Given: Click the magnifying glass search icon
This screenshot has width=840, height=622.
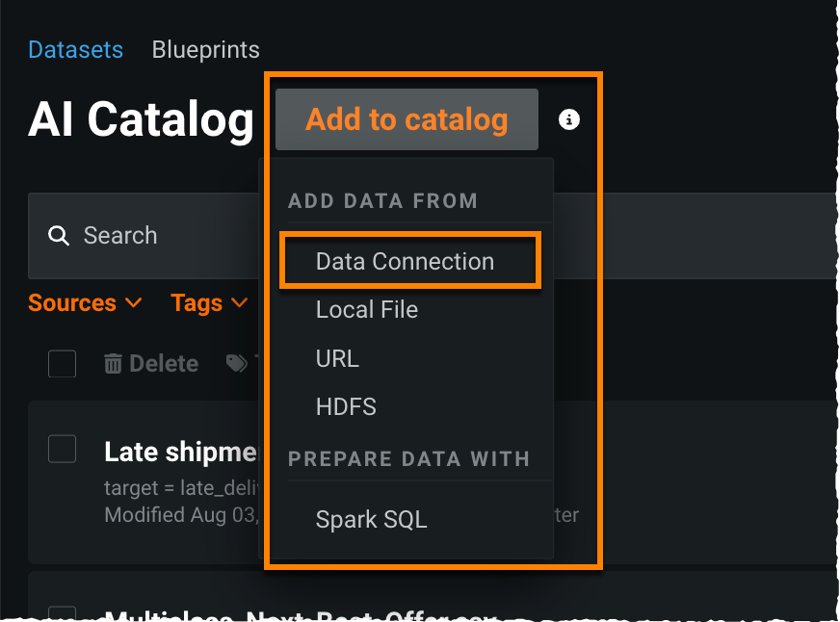Looking at the screenshot, I should [x=59, y=236].
